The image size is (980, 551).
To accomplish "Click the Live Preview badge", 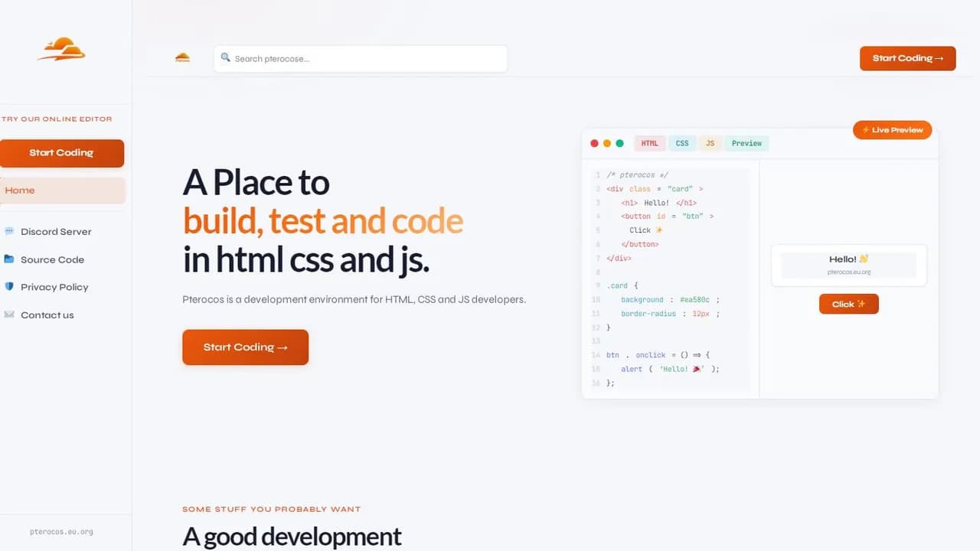I will click(x=893, y=130).
